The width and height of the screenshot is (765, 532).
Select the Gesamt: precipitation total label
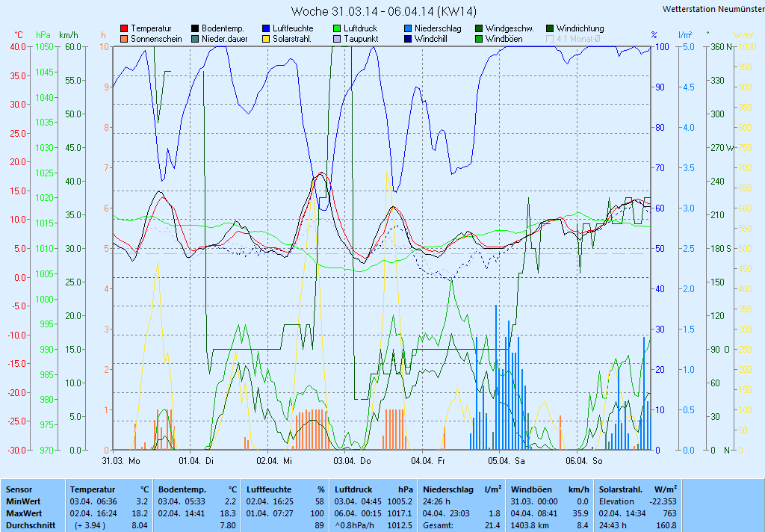click(x=438, y=526)
